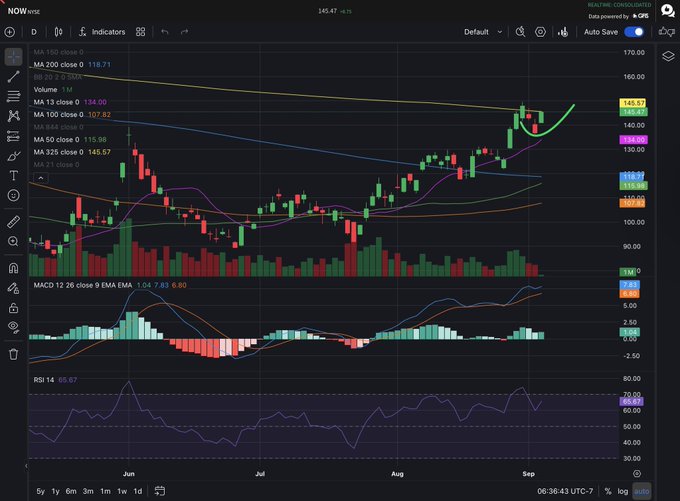Select the 1y date range
Viewport: 680px width, 501px height.
click(56, 491)
